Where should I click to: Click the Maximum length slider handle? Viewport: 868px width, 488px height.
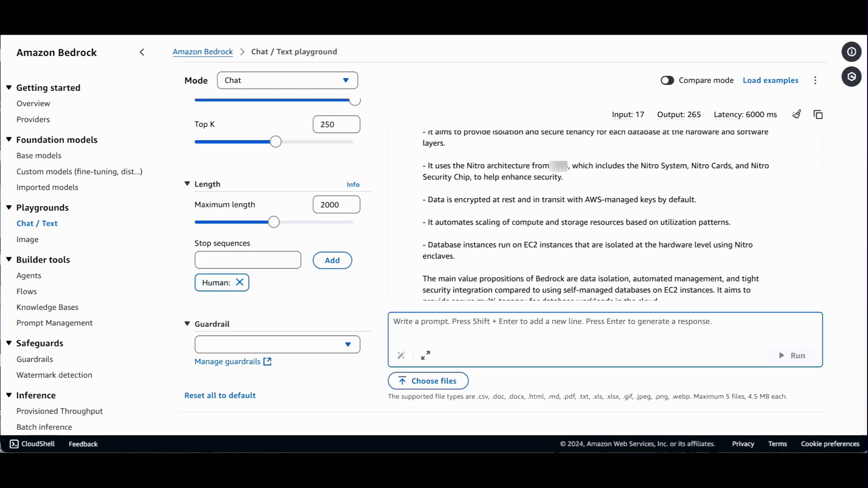click(274, 222)
